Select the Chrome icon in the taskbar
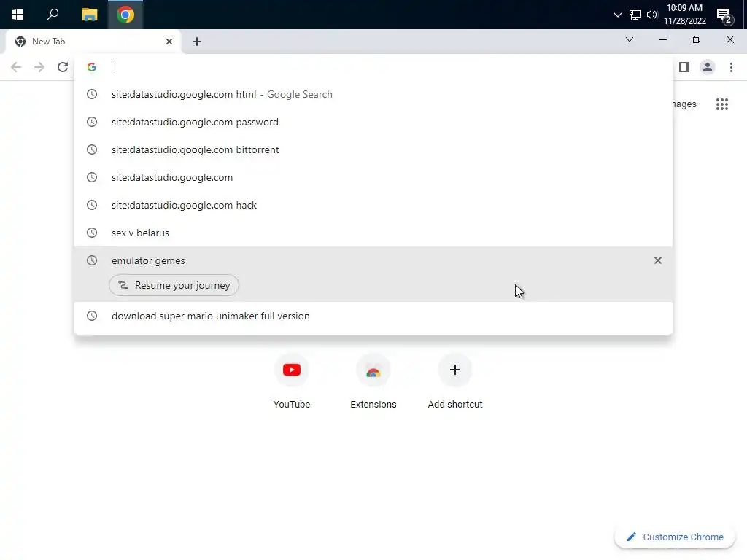The image size is (747, 560). tap(125, 15)
